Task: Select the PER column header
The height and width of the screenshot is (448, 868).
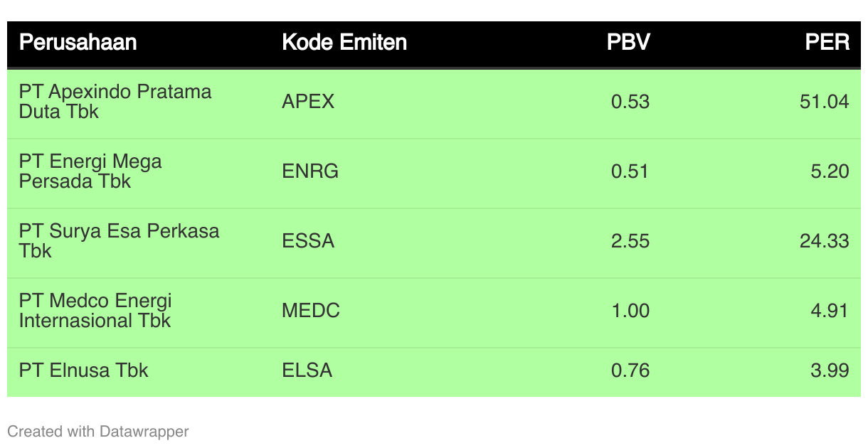Action: tap(827, 42)
